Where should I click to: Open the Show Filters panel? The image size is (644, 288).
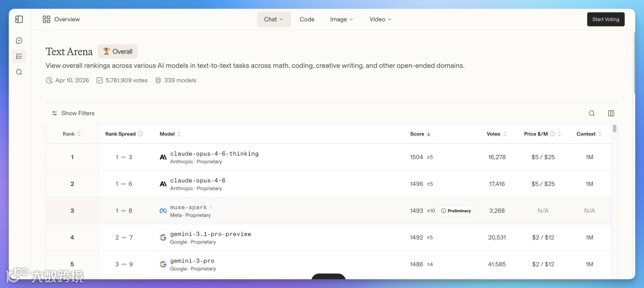[x=73, y=113]
